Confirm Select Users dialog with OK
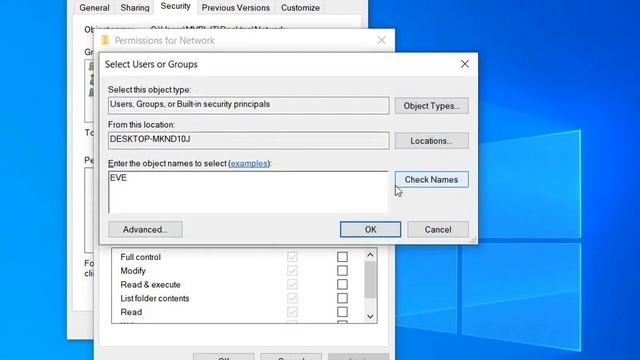This screenshot has height=360, width=640. (370, 229)
